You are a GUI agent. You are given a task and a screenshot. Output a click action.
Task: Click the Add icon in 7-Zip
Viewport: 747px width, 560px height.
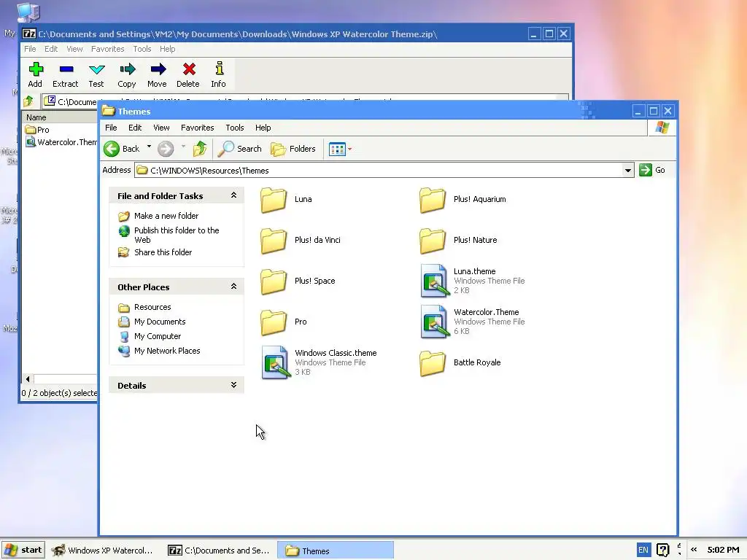[35, 69]
